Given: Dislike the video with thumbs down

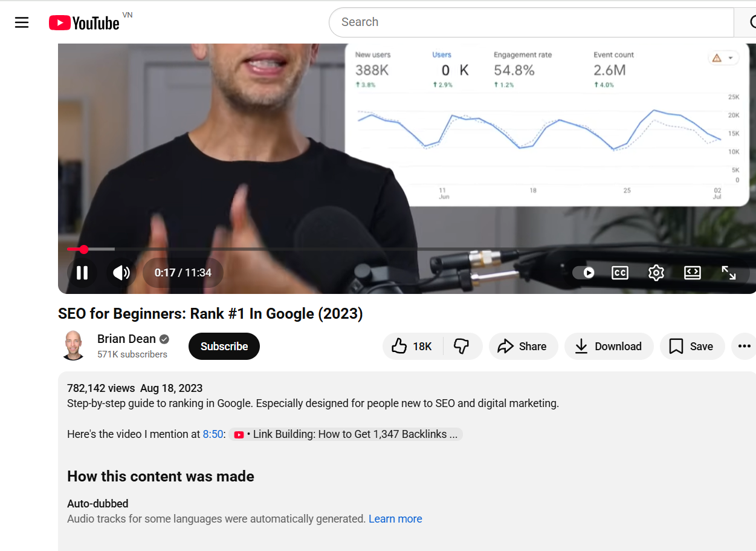Looking at the screenshot, I should (x=462, y=347).
